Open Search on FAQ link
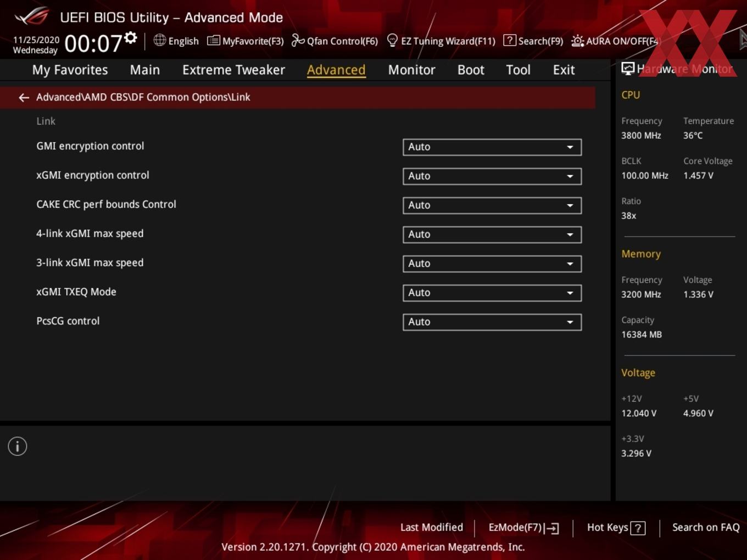 point(706,528)
